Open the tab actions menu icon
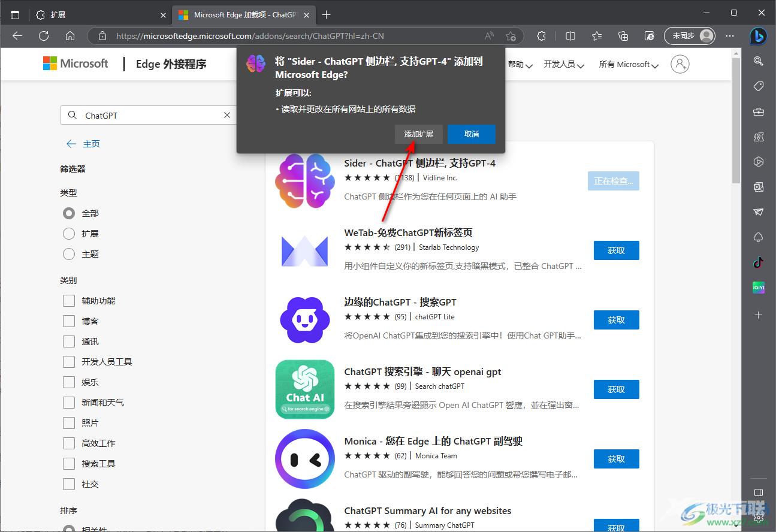This screenshot has height=532, width=776. (x=15, y=14)
